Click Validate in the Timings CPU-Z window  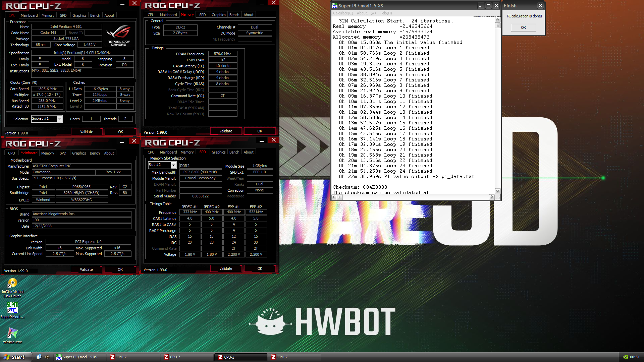(x=226, y=131)
